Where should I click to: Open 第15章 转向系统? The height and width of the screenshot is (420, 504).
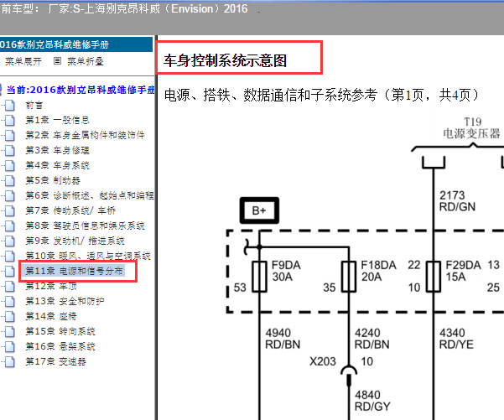tap(60, 332)
